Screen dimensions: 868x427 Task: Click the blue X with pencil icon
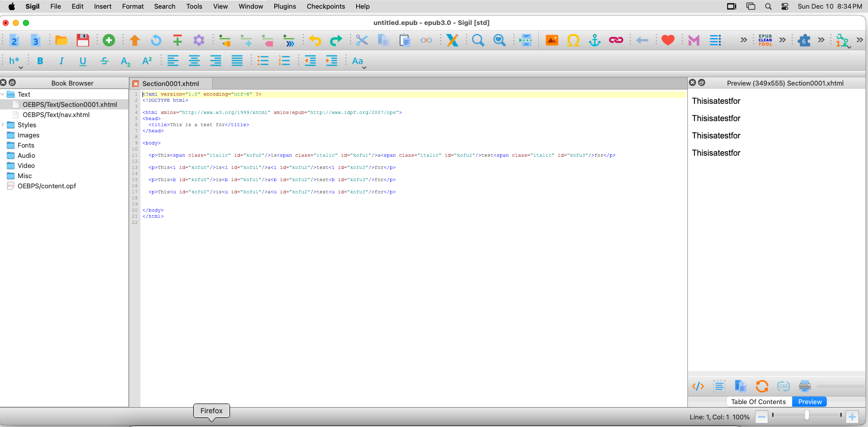[452, 40]
